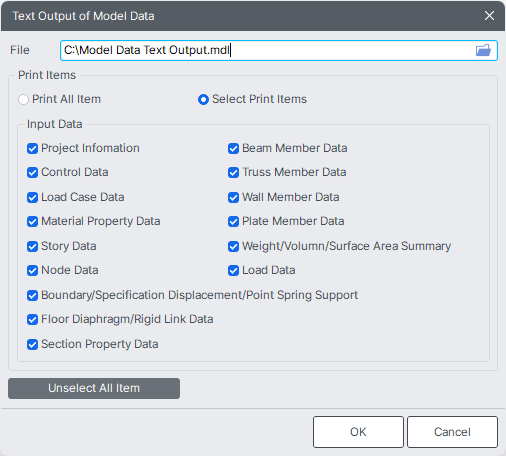
Task: Toggle Weight/Volumn/Surface Area Summary checkbox
Action: (x=233, y=246)
